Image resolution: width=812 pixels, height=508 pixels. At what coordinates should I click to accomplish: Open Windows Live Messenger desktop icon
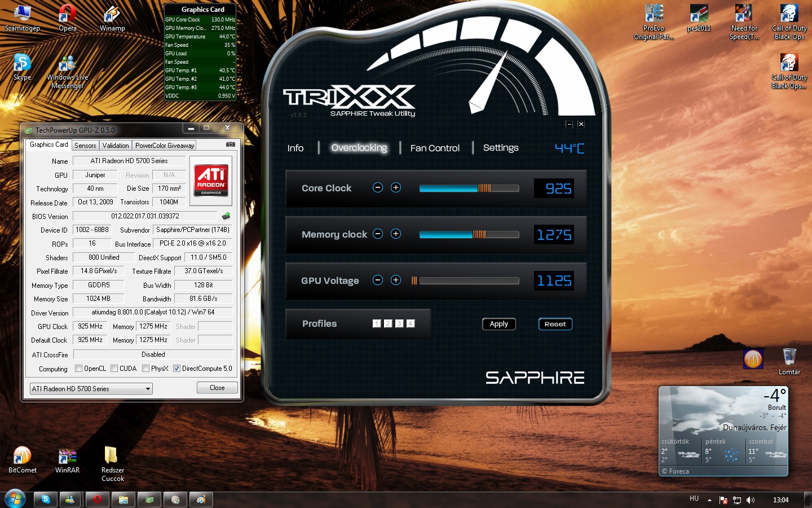click(x=67, y=72)
